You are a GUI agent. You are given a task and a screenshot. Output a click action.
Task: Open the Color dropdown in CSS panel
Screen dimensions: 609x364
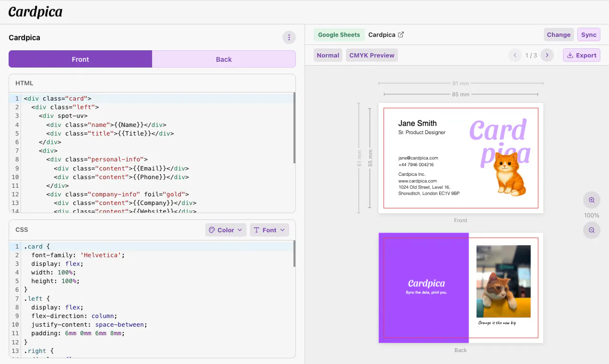coord(226,230)
